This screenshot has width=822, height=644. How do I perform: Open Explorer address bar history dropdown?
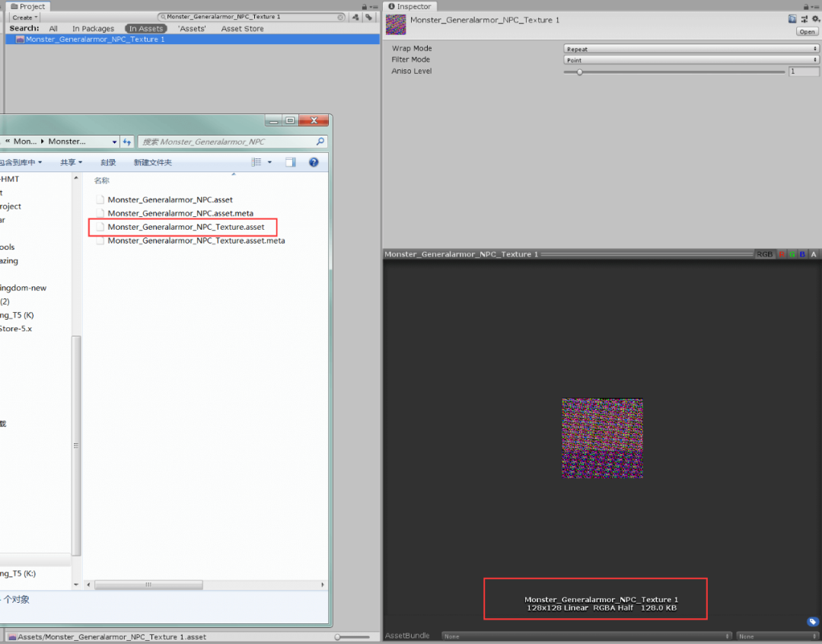[114, 142]
